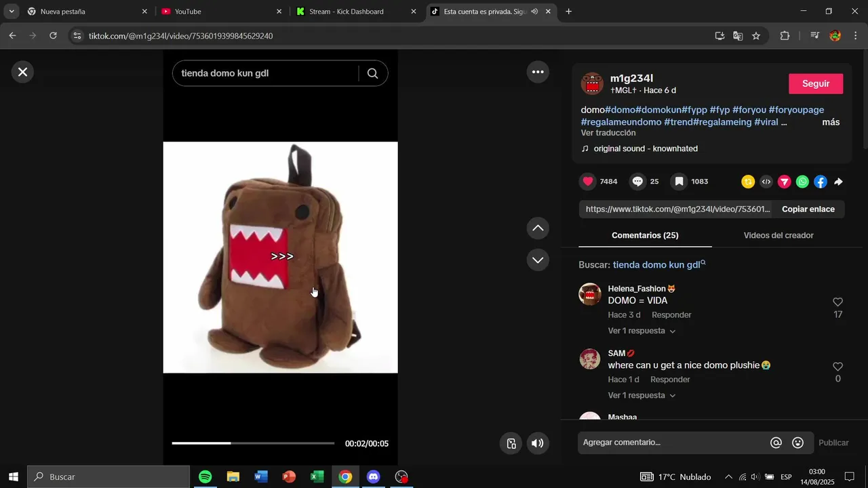Open the tab search dropdown arrow
868x488 pixels.
pos(12,12)
